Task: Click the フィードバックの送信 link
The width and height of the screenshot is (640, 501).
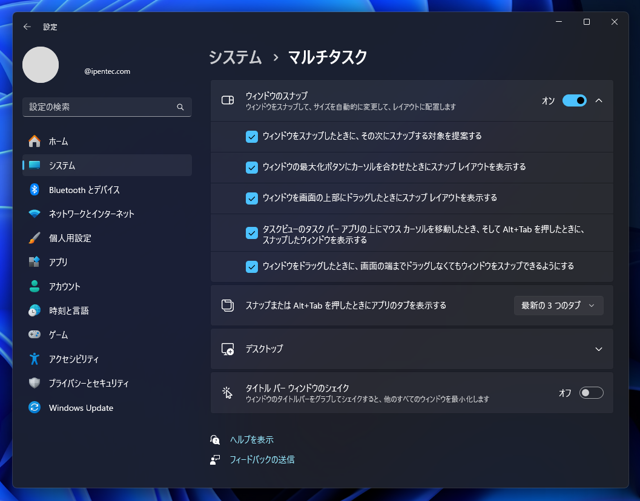Action: 262,460
